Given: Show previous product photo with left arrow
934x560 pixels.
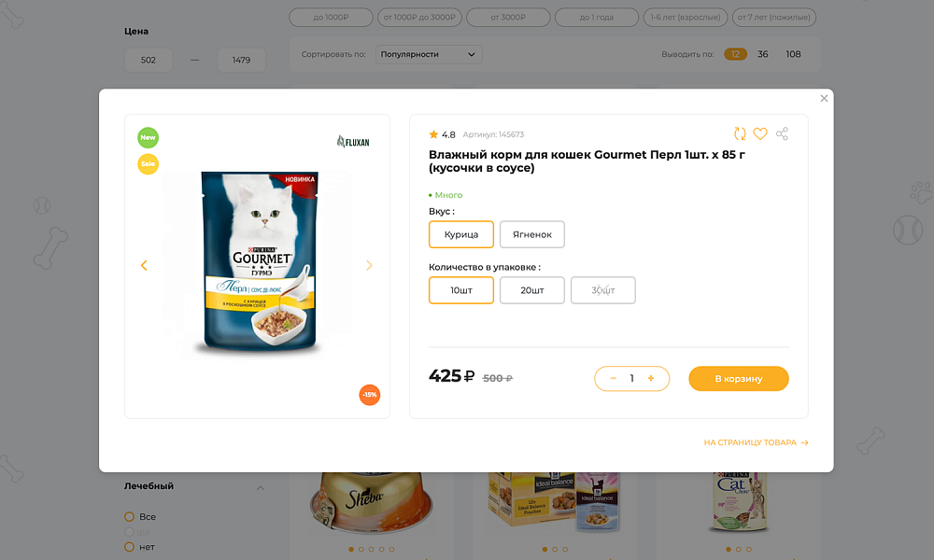Looking at the screenshot, I should pos(144,265).
